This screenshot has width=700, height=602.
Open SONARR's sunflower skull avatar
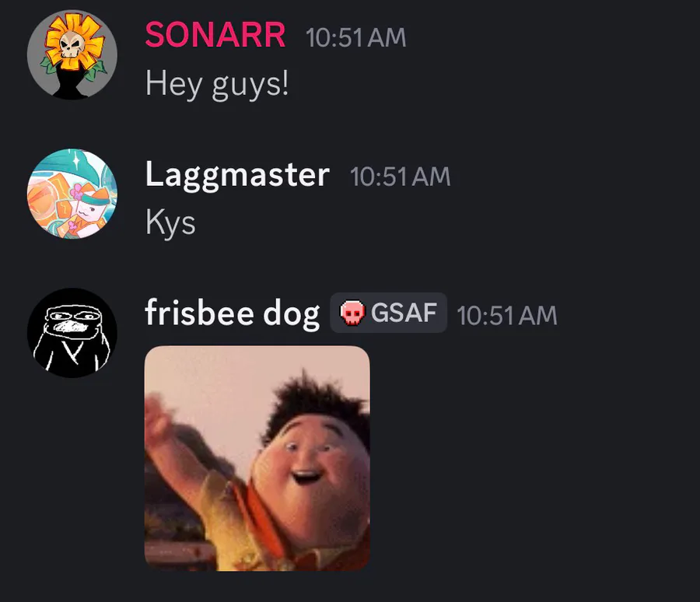tap(72, 54)
